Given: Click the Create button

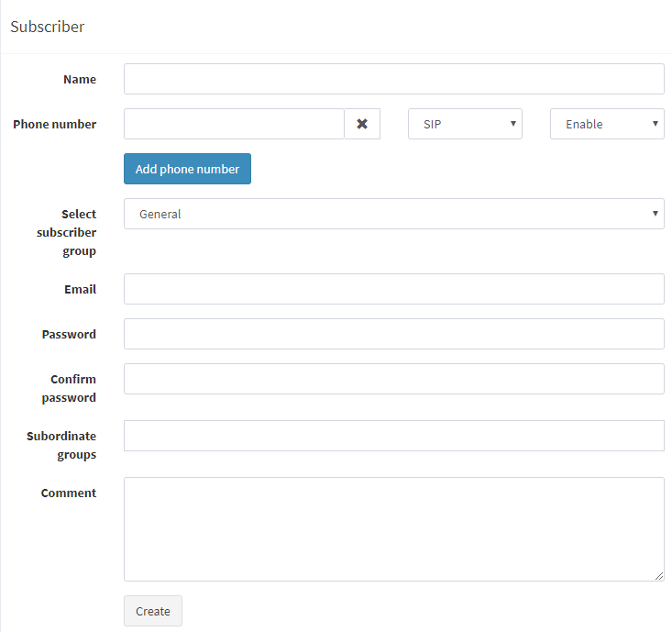Looking at the screenshot, I should pos(153,611).
